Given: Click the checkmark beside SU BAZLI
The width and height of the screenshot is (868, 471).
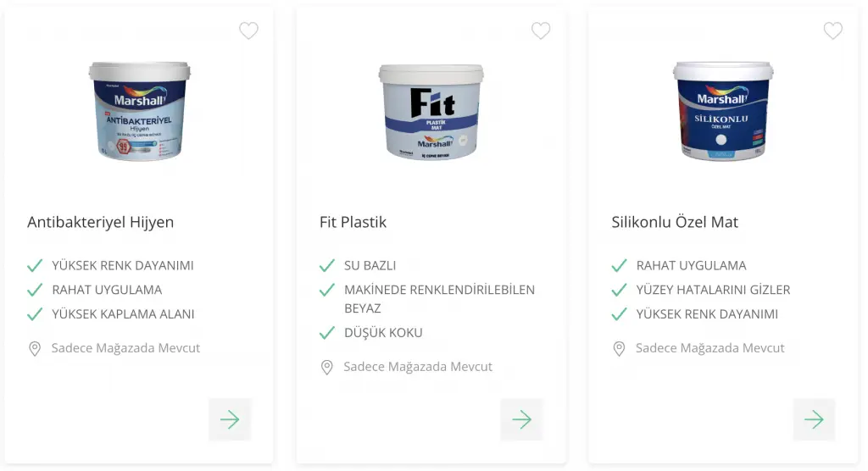Looking at the screenshot, I should coord(327,266).
